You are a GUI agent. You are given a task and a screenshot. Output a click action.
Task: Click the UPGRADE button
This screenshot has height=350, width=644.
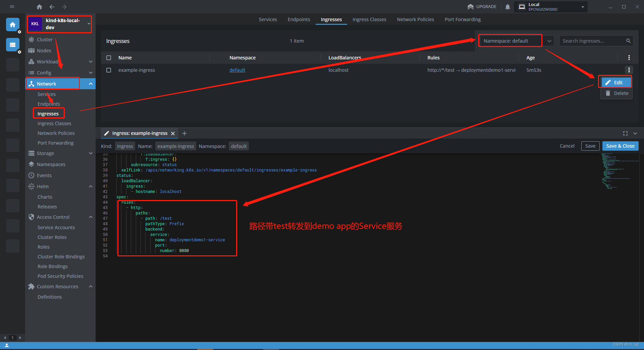click(x=482, y=7)
